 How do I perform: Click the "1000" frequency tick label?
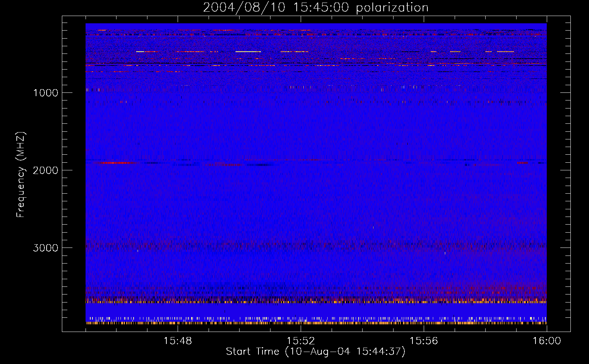(46, 93)
